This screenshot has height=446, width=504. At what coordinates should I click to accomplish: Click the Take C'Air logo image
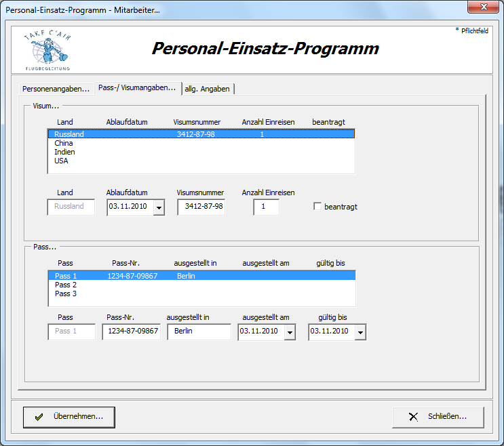point(47,49)
